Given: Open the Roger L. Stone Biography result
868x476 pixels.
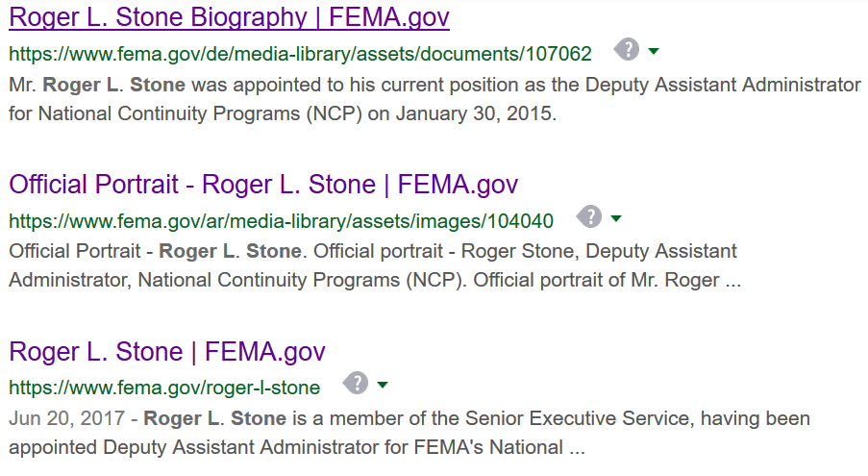Looking at the screenshot, I should [229, 17].
